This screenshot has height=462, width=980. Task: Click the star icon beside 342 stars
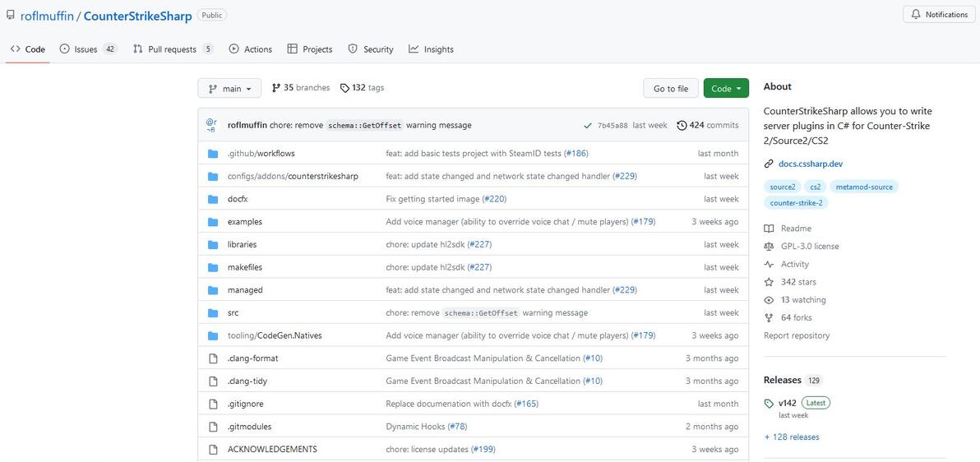[769, 282]
